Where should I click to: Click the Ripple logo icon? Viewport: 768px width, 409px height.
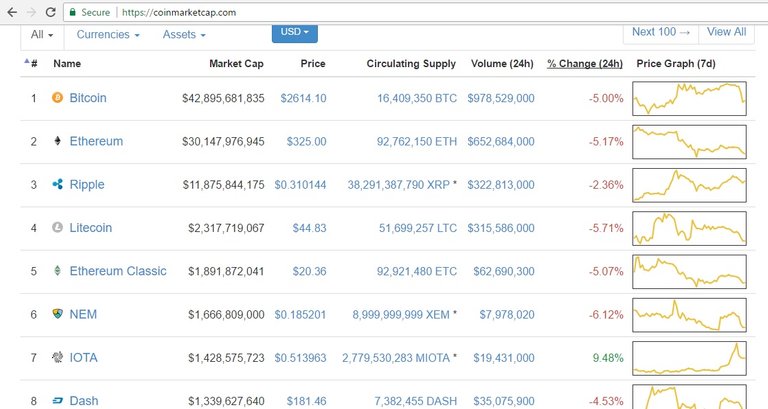click(57, 185)
